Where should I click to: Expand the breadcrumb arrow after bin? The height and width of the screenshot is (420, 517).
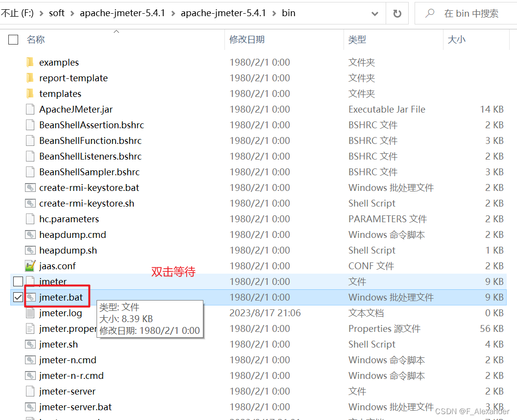(x=303, y=13)
